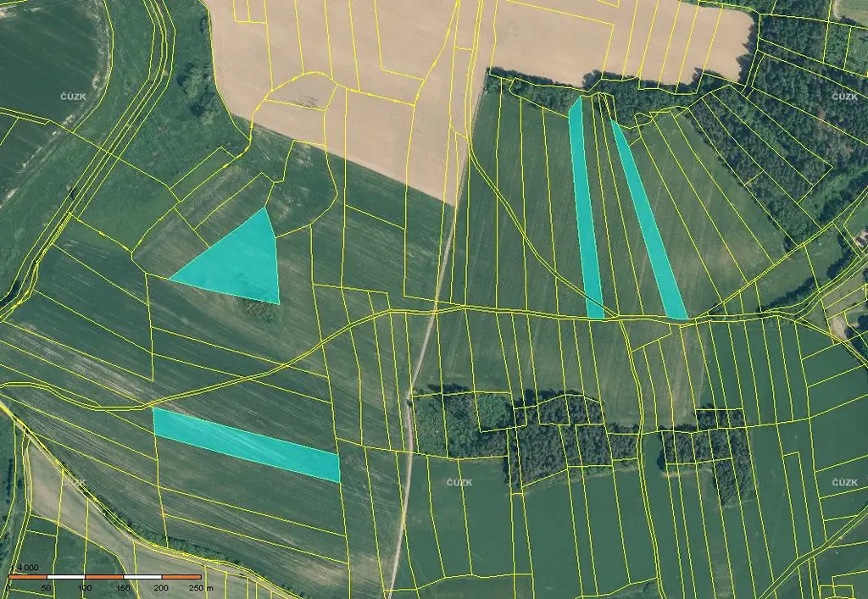The height and width of the screenshot is (599, 868).
Task: Click the ČÚZK watermark at the bottom center
Action: pos(459,482)
